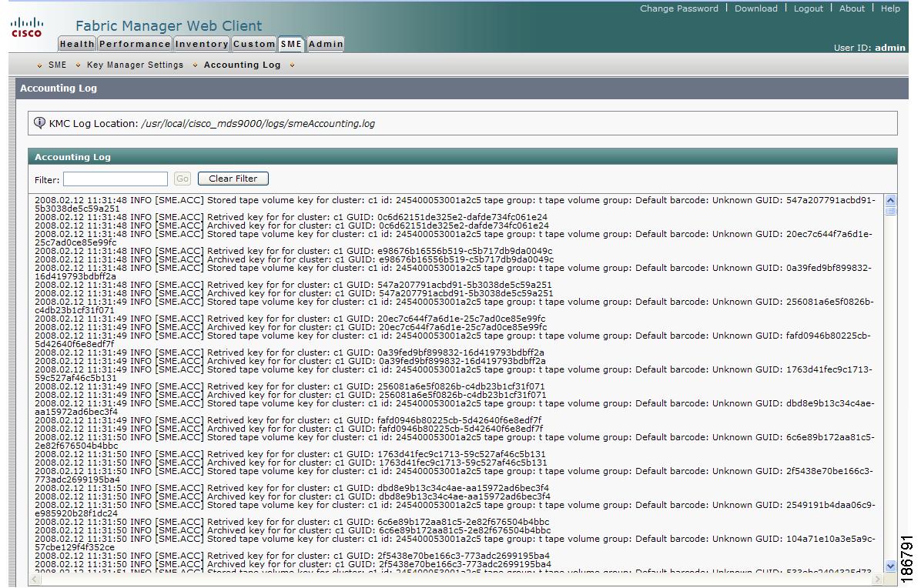Click the Go filter button

coord(183,179)
